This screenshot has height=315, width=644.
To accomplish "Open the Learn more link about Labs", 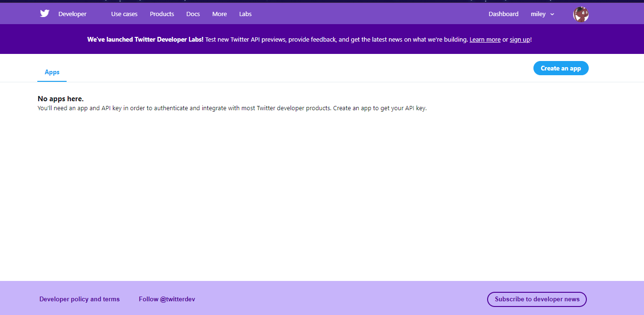I will (485, 39).
